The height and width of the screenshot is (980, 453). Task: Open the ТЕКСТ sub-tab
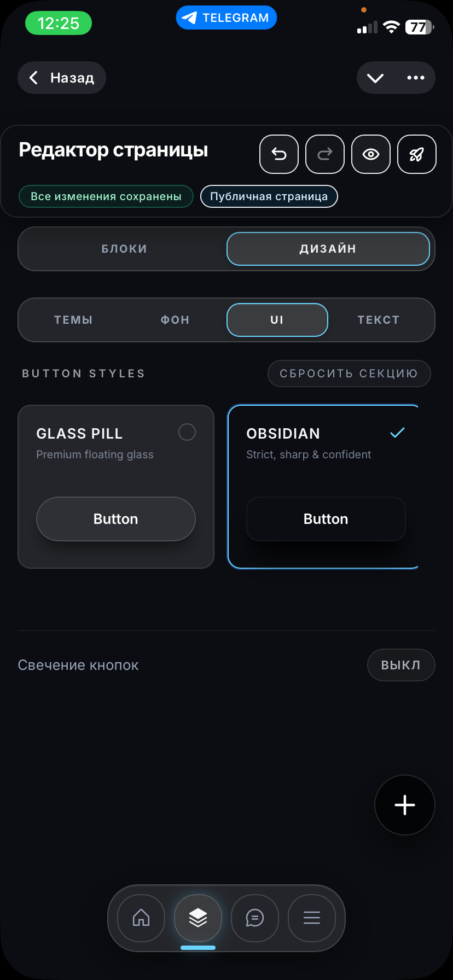tap(379, 320)
